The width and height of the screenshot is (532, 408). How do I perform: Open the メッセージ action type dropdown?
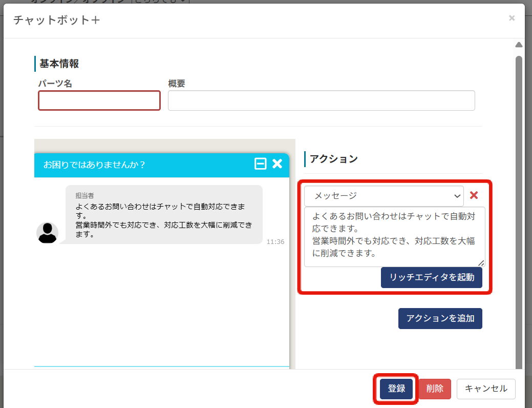click(384, 196)
